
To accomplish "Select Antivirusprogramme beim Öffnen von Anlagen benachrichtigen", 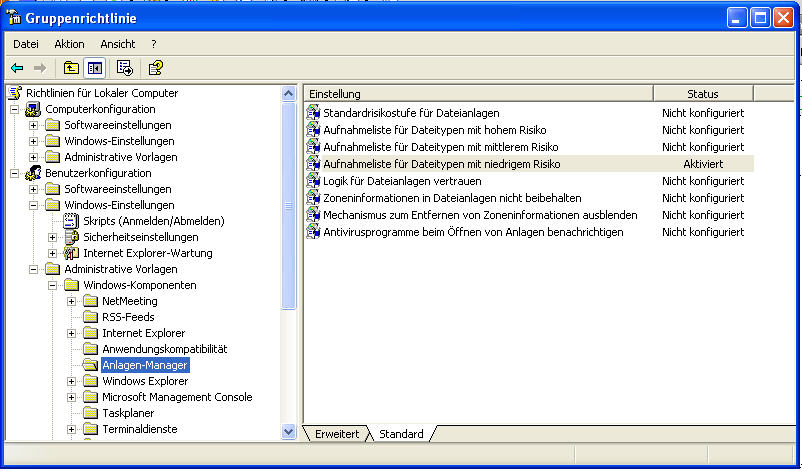I will pos(473,232).
